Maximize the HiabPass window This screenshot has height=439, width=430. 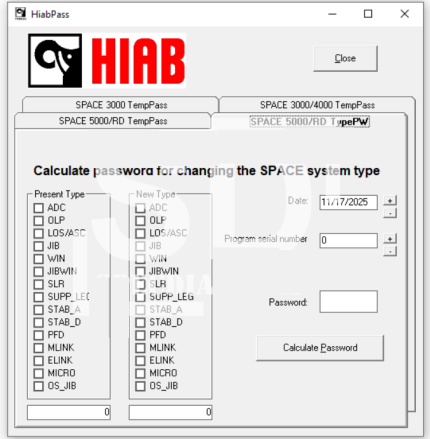pos(368,14)
